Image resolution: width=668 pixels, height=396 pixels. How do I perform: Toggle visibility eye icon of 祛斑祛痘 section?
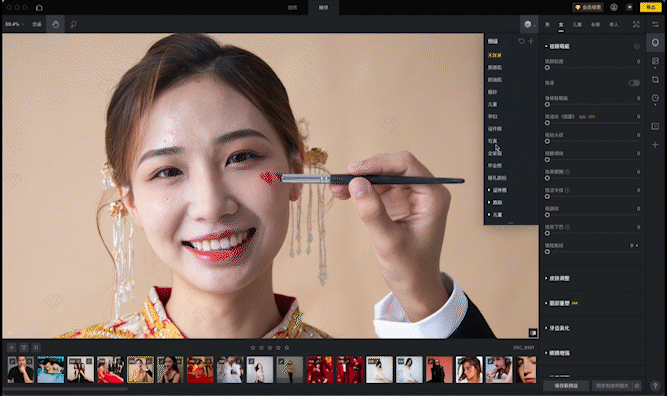coord(637,46)
